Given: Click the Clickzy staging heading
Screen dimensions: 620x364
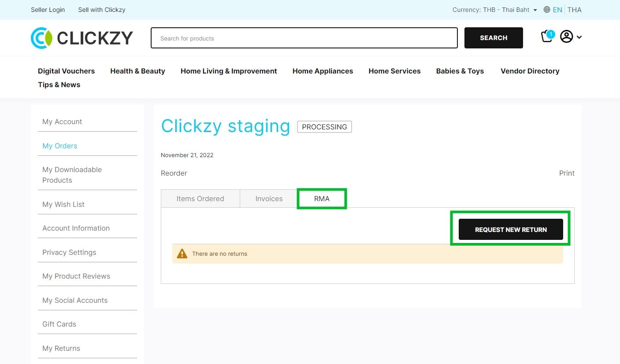Looking at the screenshot, I should coord(226,126).
